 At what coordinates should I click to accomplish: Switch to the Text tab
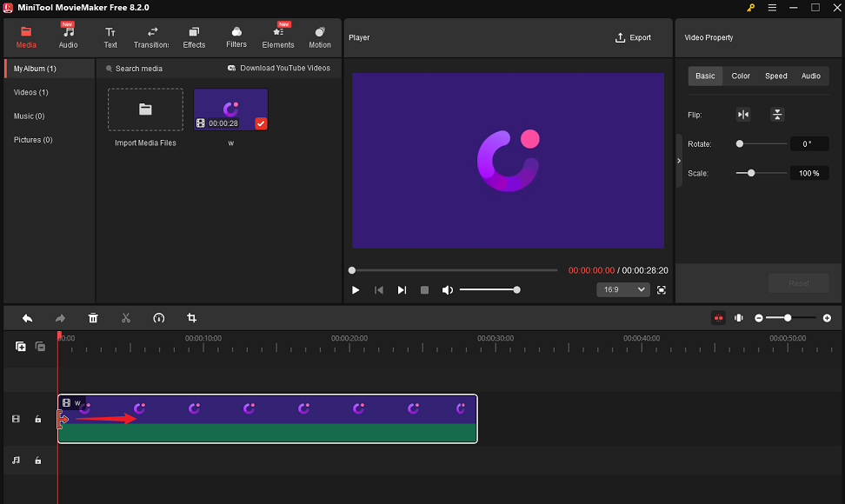point(110,37)
